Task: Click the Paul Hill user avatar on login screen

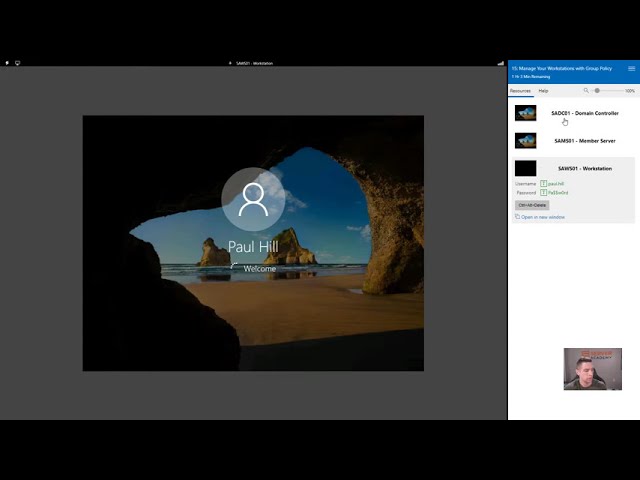Action: pyautogui.click(x=253, y=199)
